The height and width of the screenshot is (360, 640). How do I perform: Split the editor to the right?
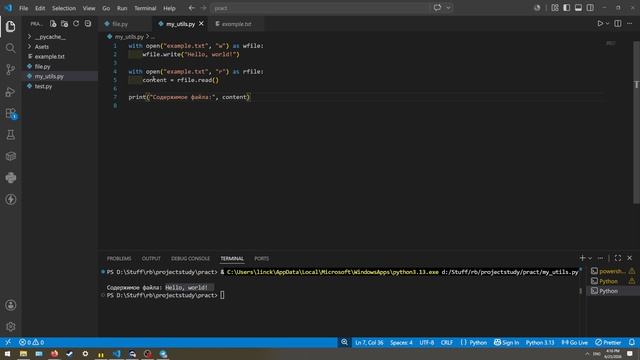coord(618,24)
